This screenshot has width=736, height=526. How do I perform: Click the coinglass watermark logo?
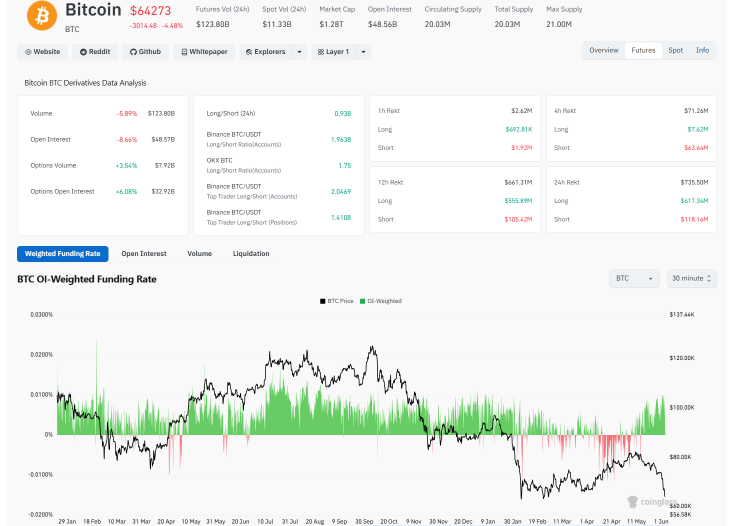(652, 502)
